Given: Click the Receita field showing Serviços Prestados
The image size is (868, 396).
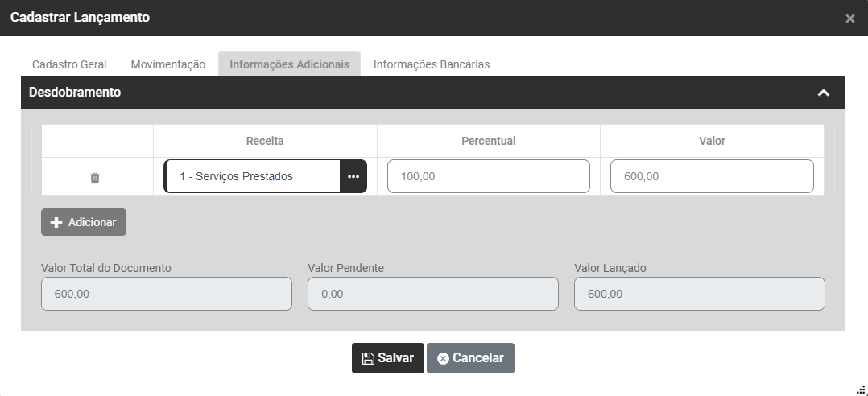Looking at the screenshot, I should pyautogui.click(x=252, y=176).
